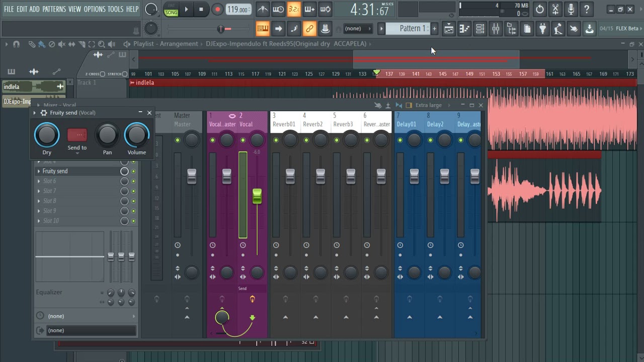Screen dimensions: 644x362
Task: Click the Play button
Action: click(x=186, y=9)
